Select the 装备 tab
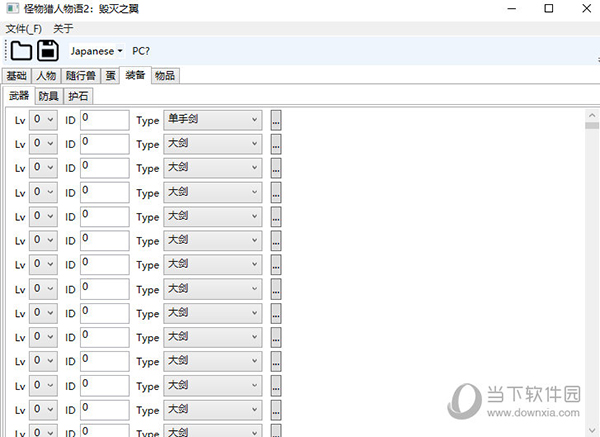The height and width of the screenshot is (437, 600). [x=135, y=75]
